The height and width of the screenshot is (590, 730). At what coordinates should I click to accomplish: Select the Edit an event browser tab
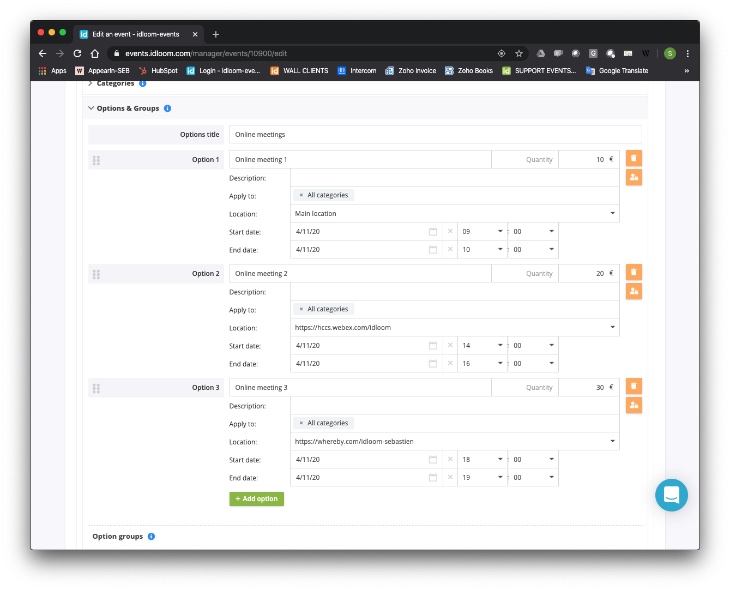pos(139,34)
